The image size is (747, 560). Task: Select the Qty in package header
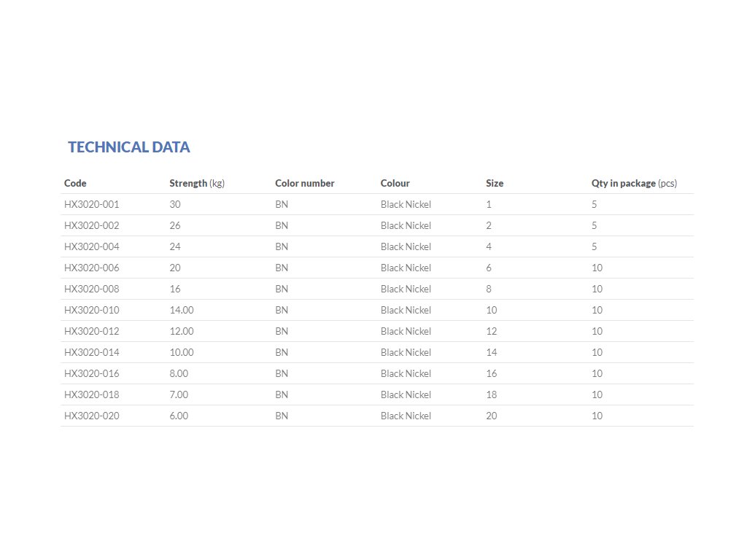[633, 183]
